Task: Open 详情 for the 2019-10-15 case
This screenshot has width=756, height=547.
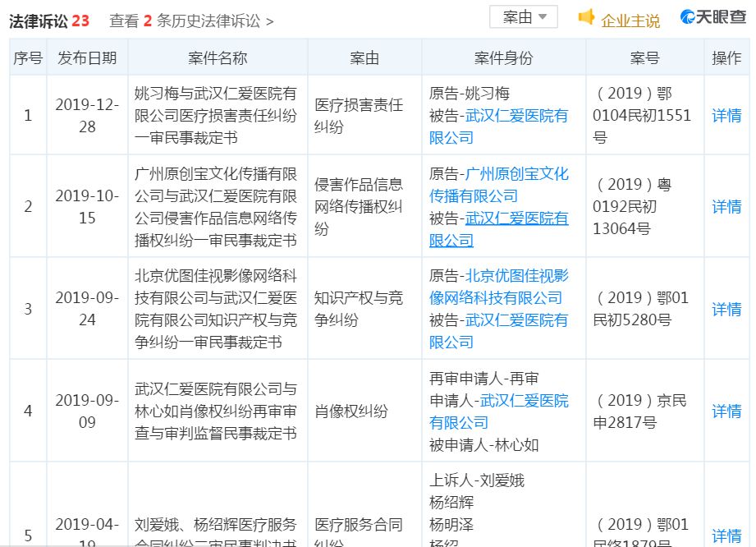Action: [726, 206]
